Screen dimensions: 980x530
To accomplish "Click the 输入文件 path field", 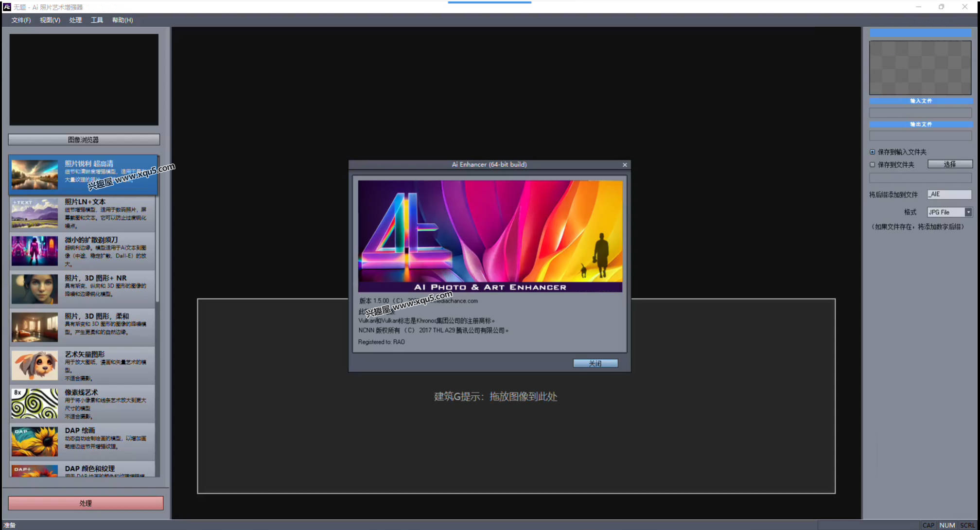I will [920, 112].
